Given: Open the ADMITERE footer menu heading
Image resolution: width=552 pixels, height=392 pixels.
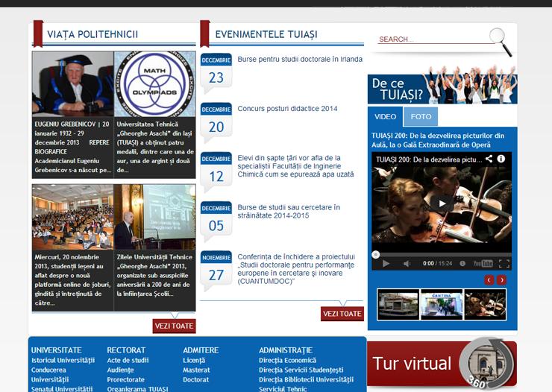Looking at the screenshot, I should pos(201,350).
